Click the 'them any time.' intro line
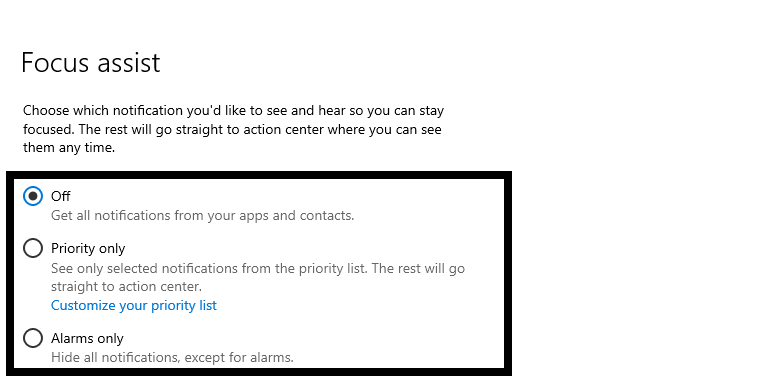The image size is (767, 381). coord(69,148)
